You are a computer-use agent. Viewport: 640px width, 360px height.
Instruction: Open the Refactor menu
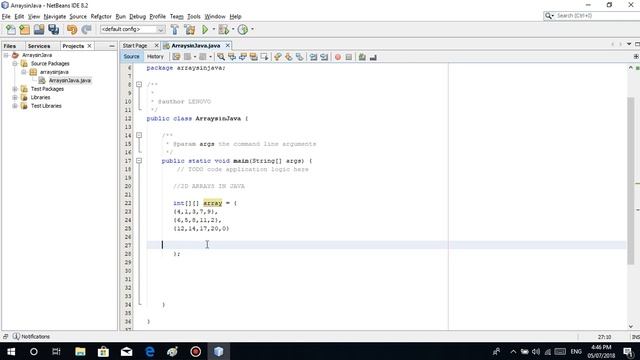pos(101,16)
